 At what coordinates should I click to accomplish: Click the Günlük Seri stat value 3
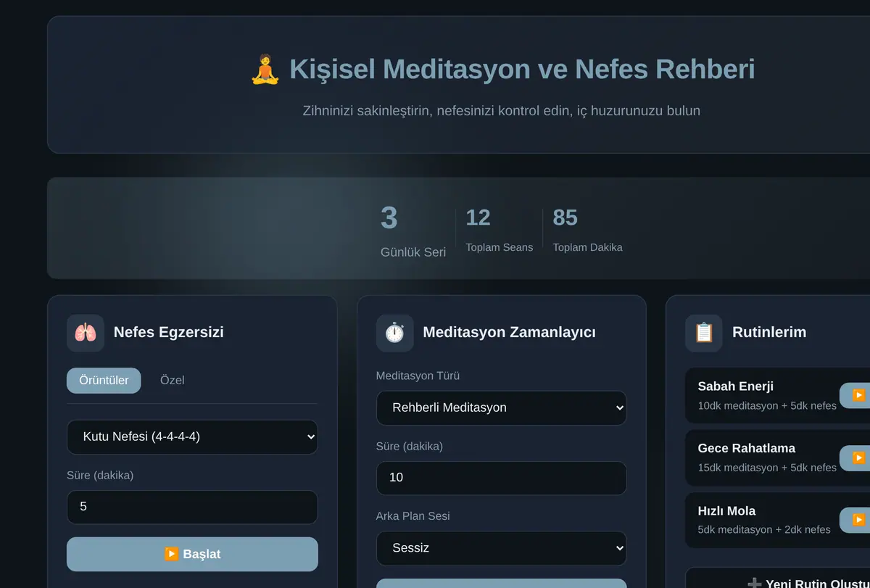point(389,218)
